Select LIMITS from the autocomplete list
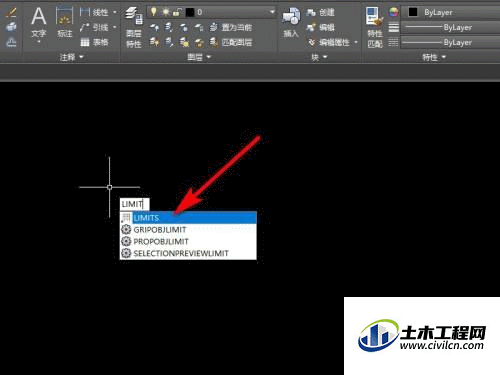500x375 pixels. tap(188, 218)
